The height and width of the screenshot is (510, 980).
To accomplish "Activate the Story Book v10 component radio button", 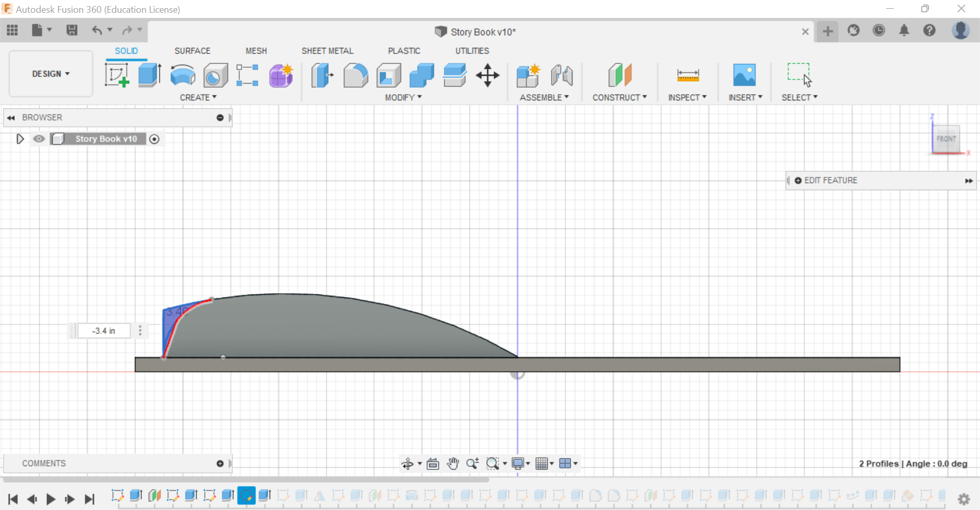I will (155, 139).
